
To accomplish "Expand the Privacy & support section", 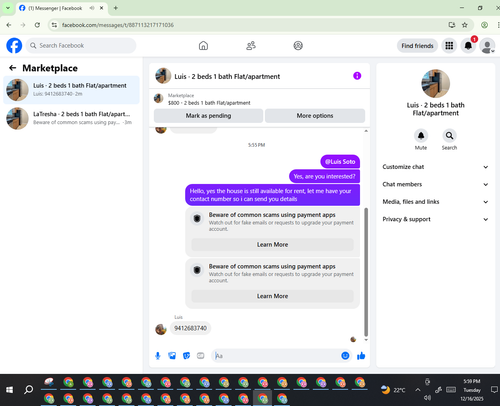I will 435,219.
